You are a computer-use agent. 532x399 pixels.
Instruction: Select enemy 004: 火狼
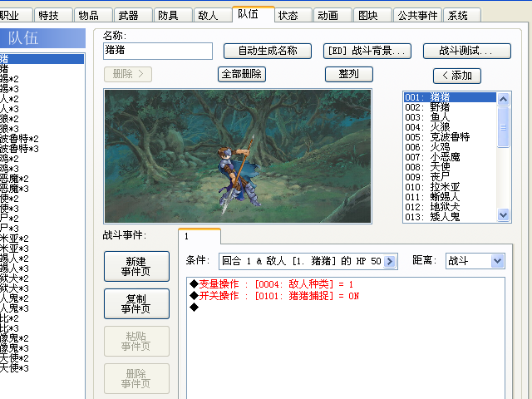(450, 127)
